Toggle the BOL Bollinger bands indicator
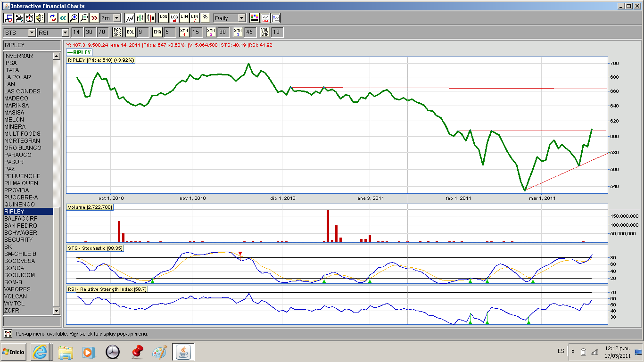644x362 pixels. click(x=131, y=32)
